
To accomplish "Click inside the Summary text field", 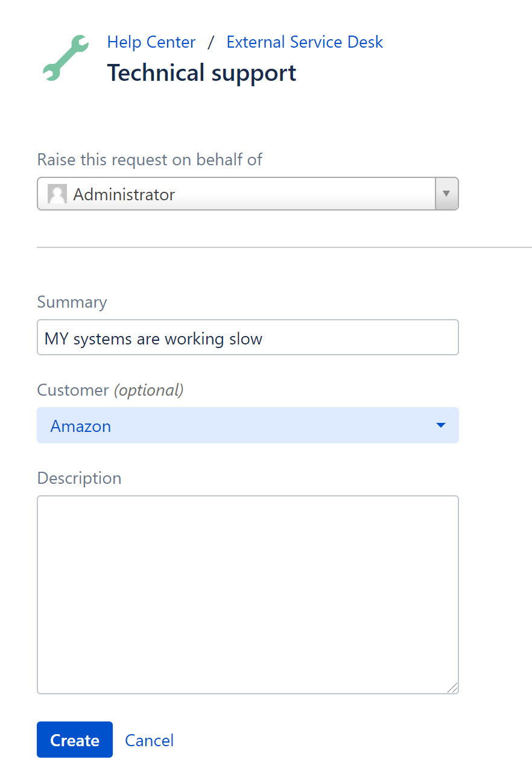I will tap(247, 337).
